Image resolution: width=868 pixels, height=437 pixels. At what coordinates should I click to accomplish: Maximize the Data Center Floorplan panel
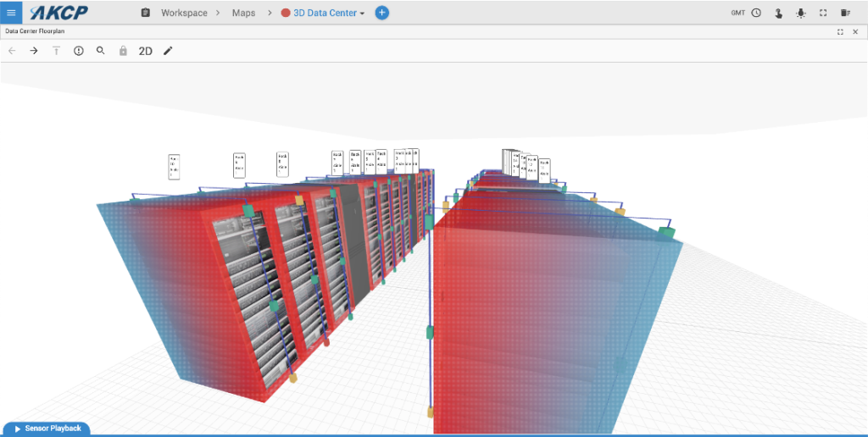[840, 32]
